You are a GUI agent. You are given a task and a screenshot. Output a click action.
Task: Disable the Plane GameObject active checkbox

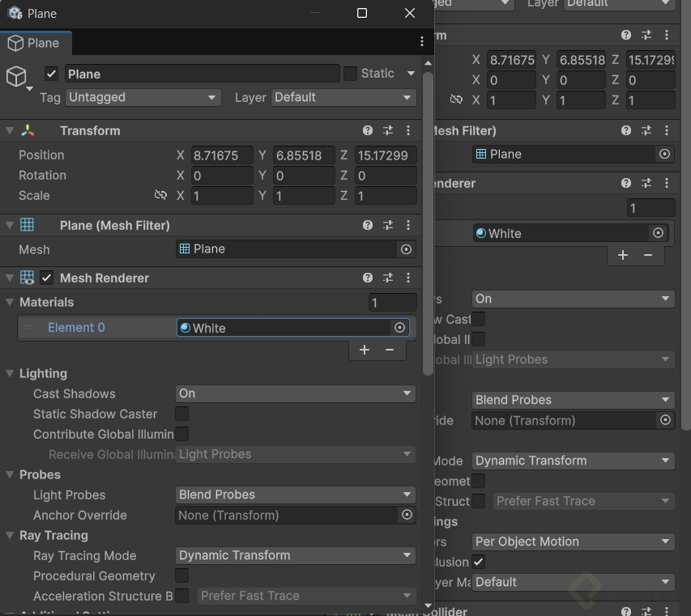click(x=52, y=74)
